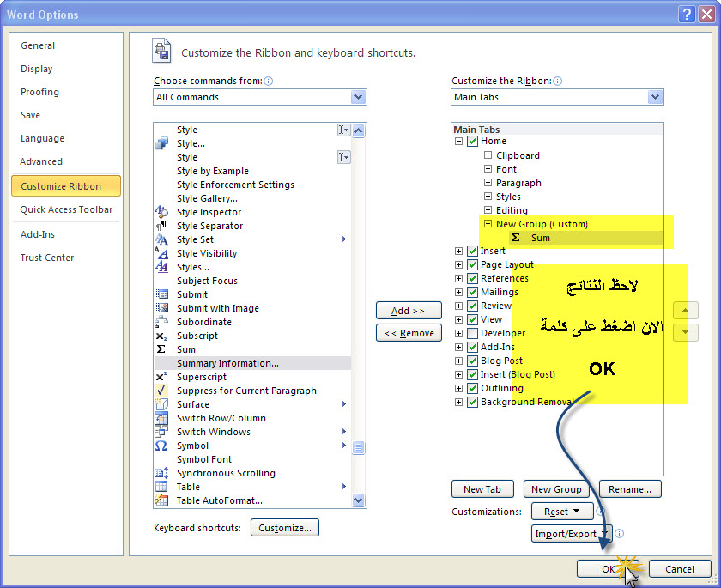Toggle the Page Layout checkbox
721x588 pixels.
472,264
